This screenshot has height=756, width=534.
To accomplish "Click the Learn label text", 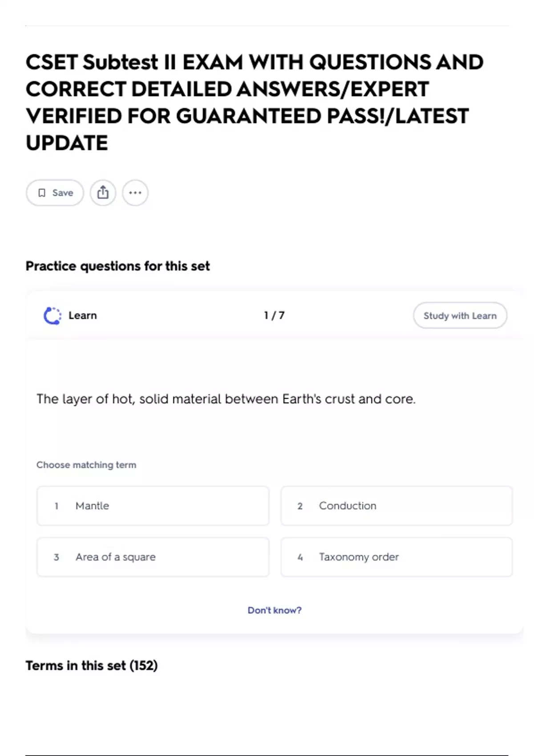I will (x=82, y=315).
